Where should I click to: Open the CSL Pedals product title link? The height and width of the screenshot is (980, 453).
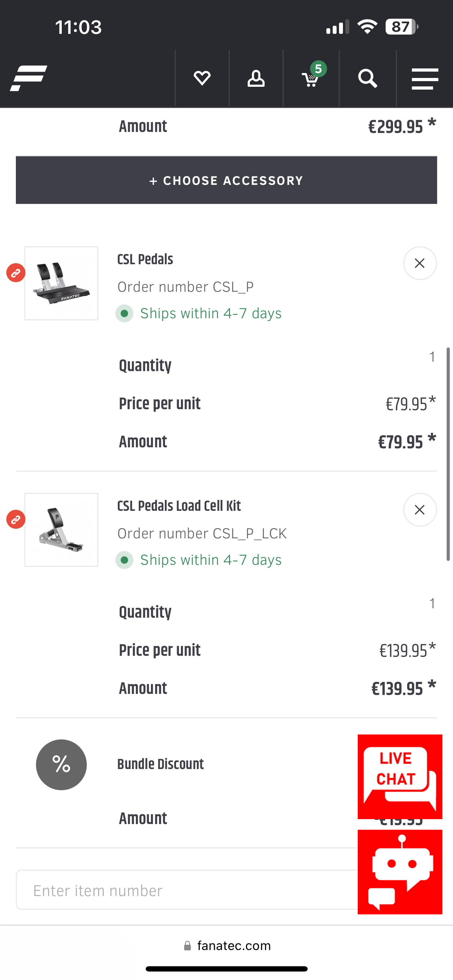click(x=145, y=260)
